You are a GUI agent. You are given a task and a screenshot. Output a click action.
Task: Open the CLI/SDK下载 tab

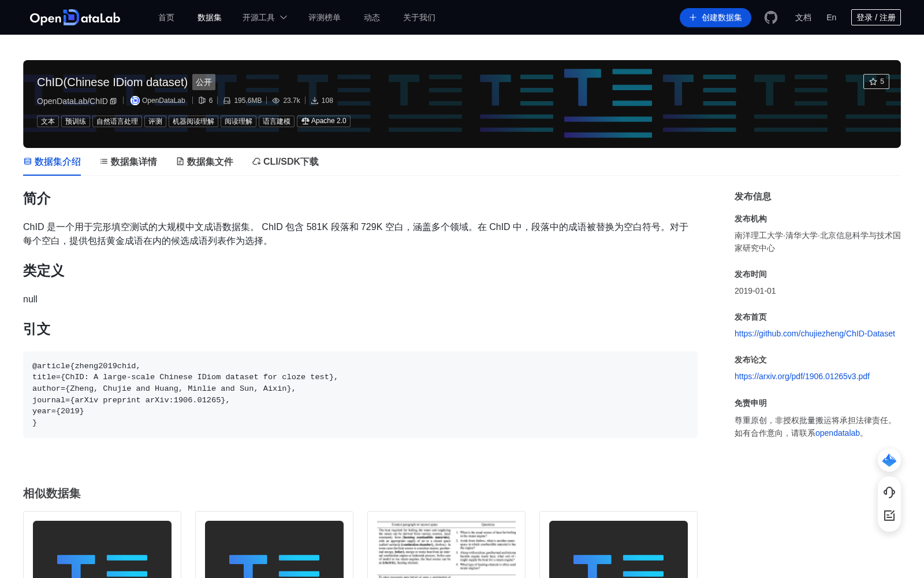tap(285, 162)
